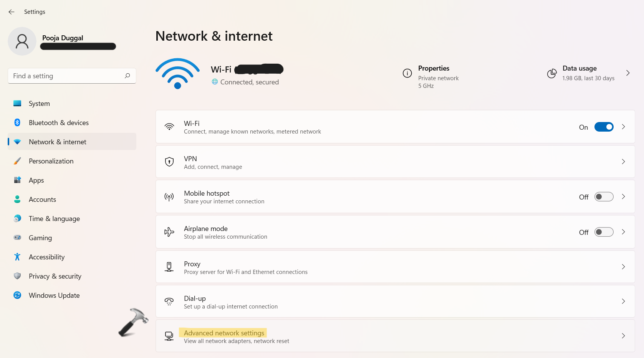The width and height of the screenshot is (644, 358).
Task: Click the Dial-up phone icon
Action: (x=169, y=302)
